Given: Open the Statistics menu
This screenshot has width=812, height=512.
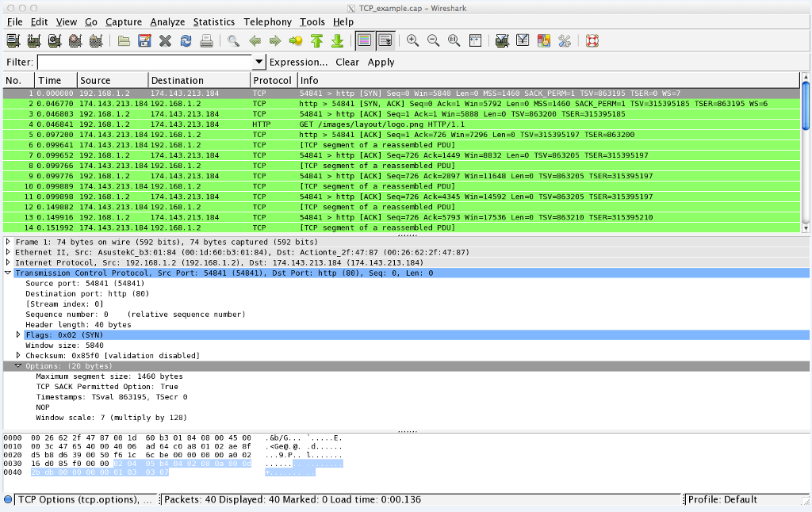Looking at the screenshot, I should (214, 22).
